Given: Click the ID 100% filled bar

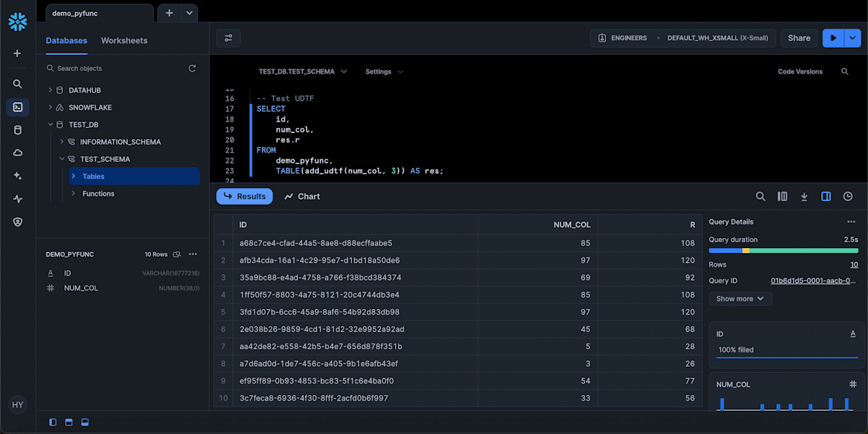Looking at the screenshot, I should click(786, 357).
